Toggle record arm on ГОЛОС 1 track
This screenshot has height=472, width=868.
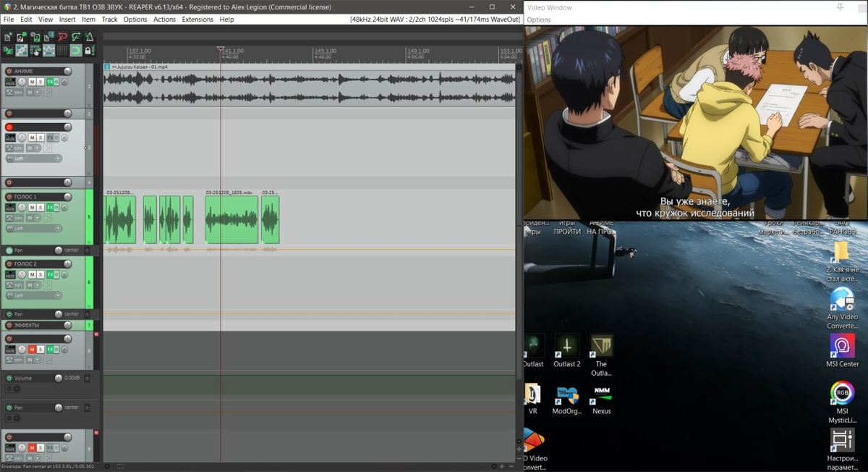click(x=9, y=196)
